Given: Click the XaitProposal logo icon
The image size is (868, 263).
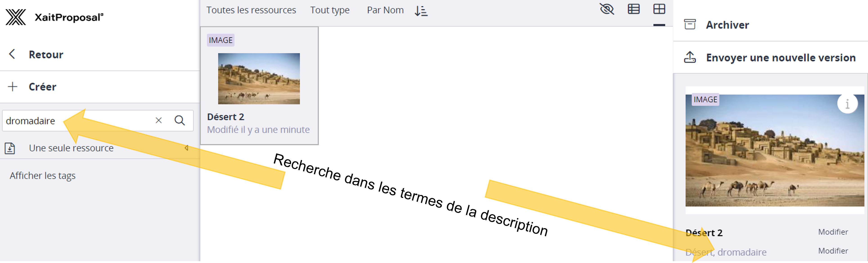Looking at the screenshot, I should (16, 17).
